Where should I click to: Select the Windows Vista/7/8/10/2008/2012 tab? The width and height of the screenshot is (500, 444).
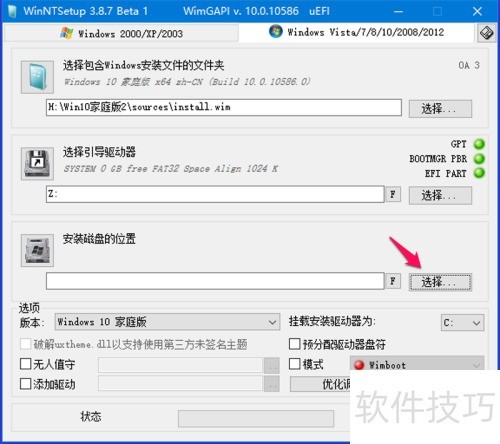pyautogui.click(x=356, y=32)
